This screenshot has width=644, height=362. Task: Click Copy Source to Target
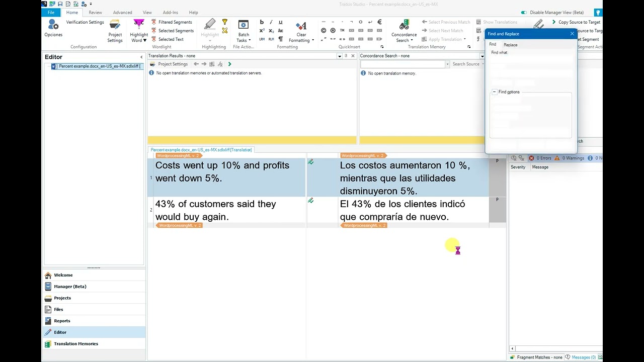576,22
